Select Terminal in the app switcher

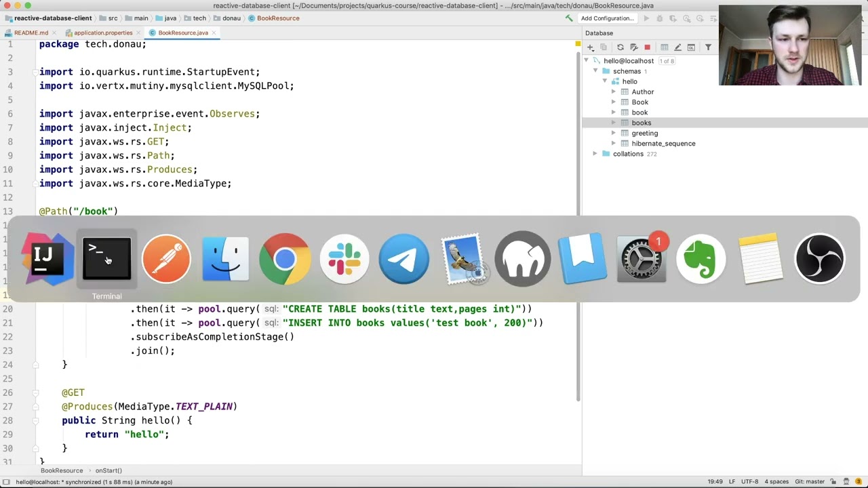click(x=106, y=258)
